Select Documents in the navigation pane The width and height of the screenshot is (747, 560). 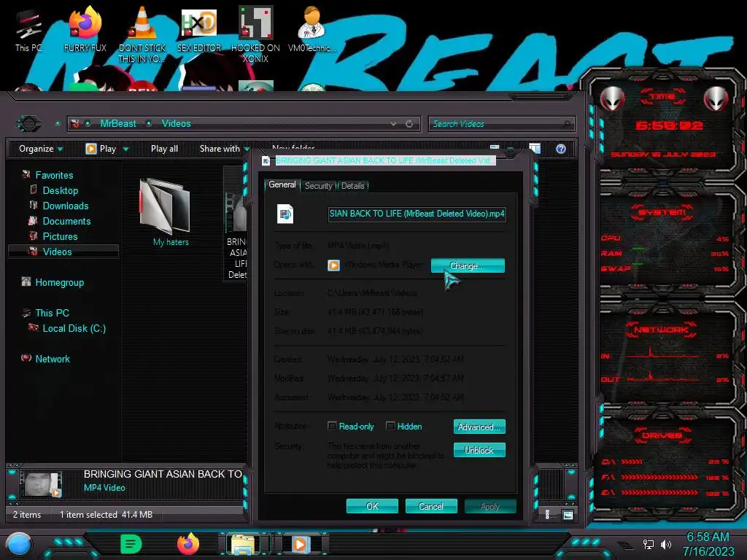tap(66, 221)
